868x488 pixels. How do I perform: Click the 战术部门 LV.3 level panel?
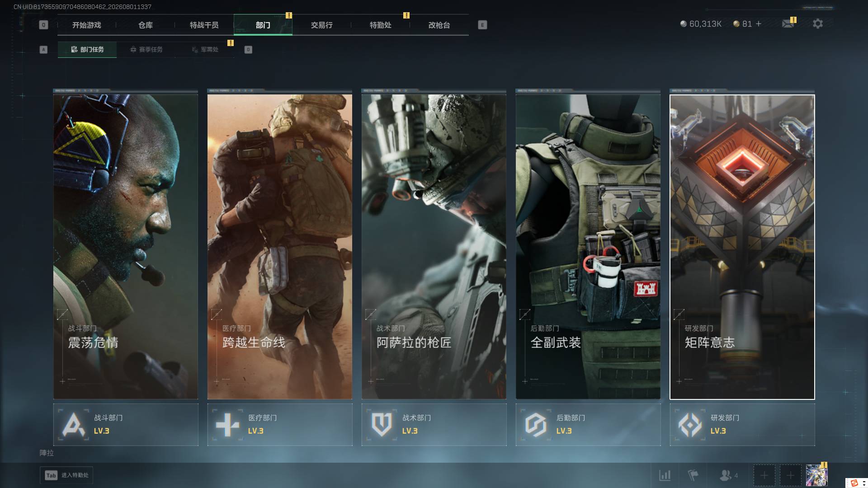434,425
